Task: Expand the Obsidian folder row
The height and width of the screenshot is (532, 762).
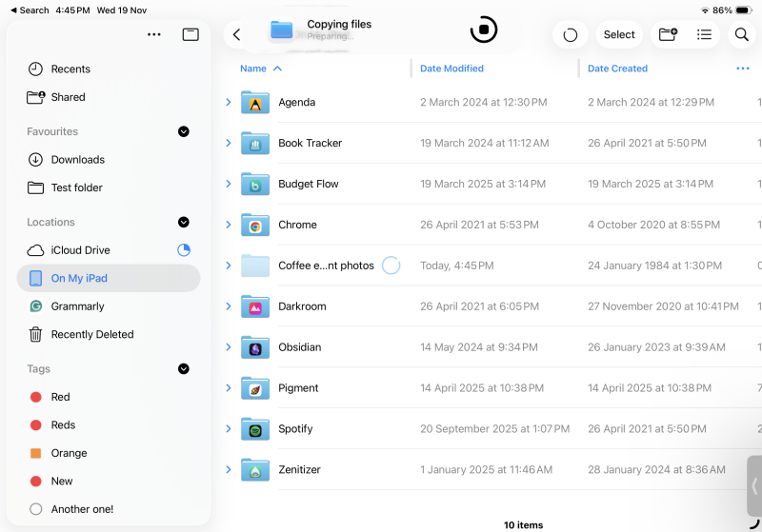Action: 229,346
